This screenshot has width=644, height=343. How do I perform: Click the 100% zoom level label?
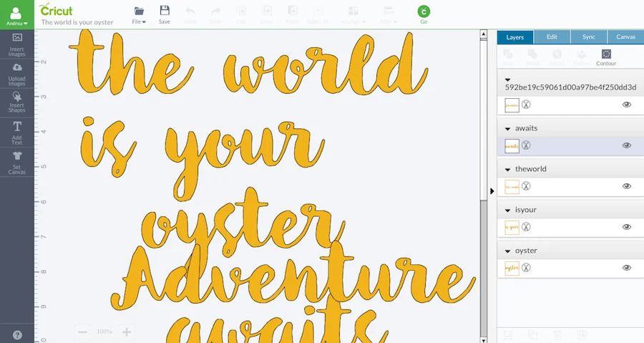pos(104,332)
